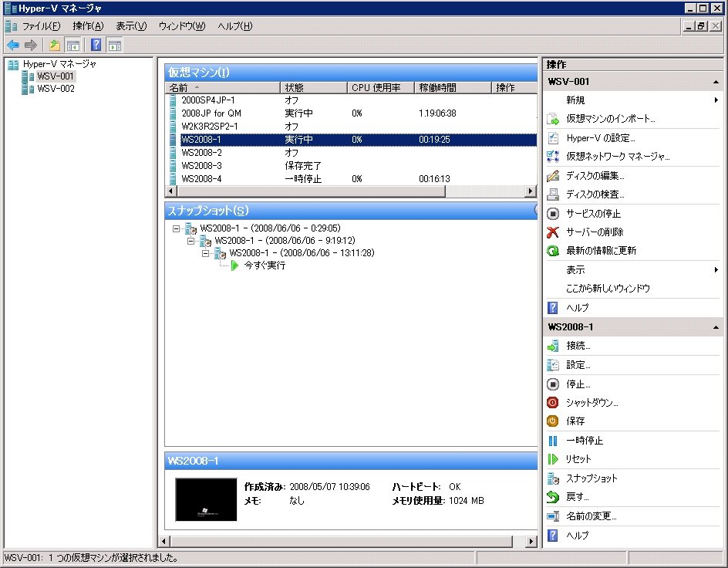728x568 pixels.
Task: Sort by the 名前 column header
Action: point(223,87)
